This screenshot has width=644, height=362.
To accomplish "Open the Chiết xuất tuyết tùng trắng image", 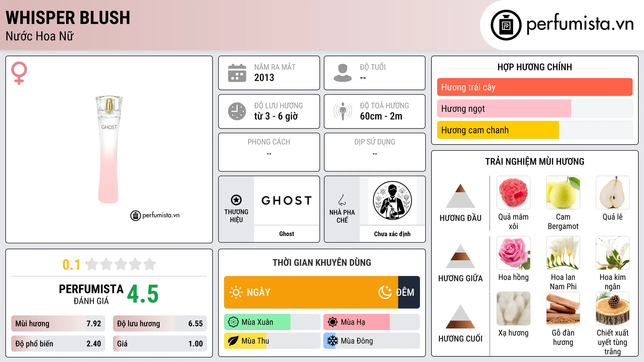I will (x=613, y=309).
